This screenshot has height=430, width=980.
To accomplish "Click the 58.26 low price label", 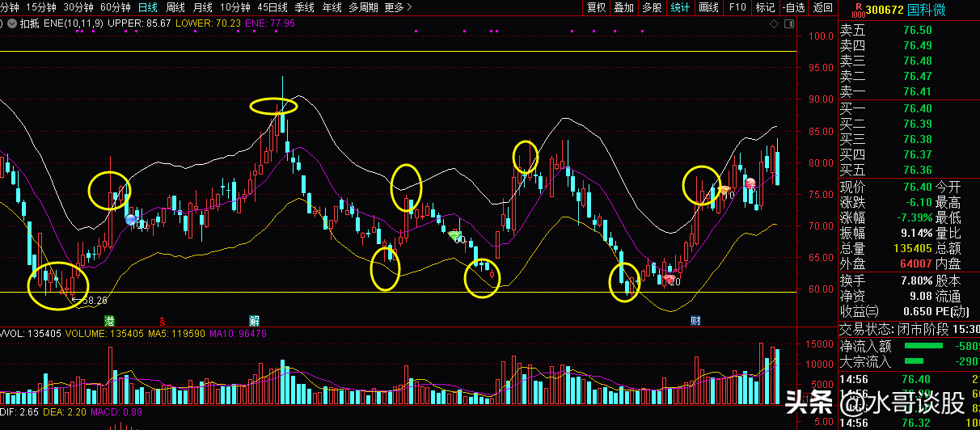I will click(x=95, y=300).
